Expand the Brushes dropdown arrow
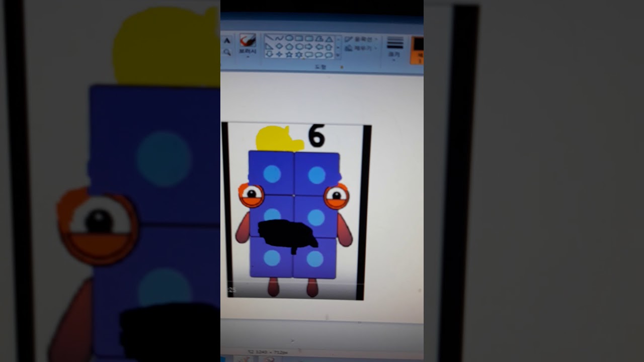This screenshot has width=644, height=362. (x=248, y=57)
